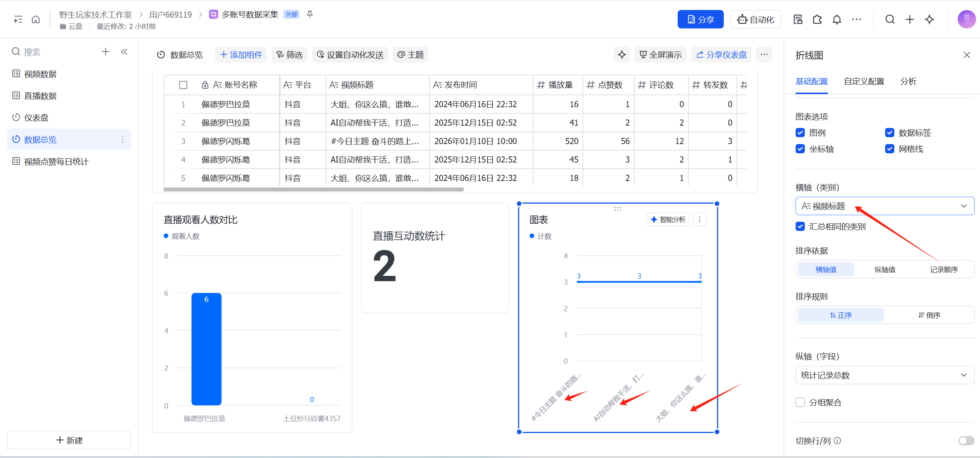Open the more options ellipsis in top bar

click(856, 19)
